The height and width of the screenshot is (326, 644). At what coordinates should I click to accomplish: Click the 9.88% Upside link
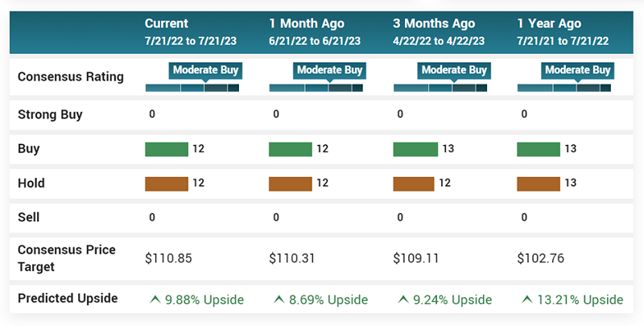pos(204,299)
